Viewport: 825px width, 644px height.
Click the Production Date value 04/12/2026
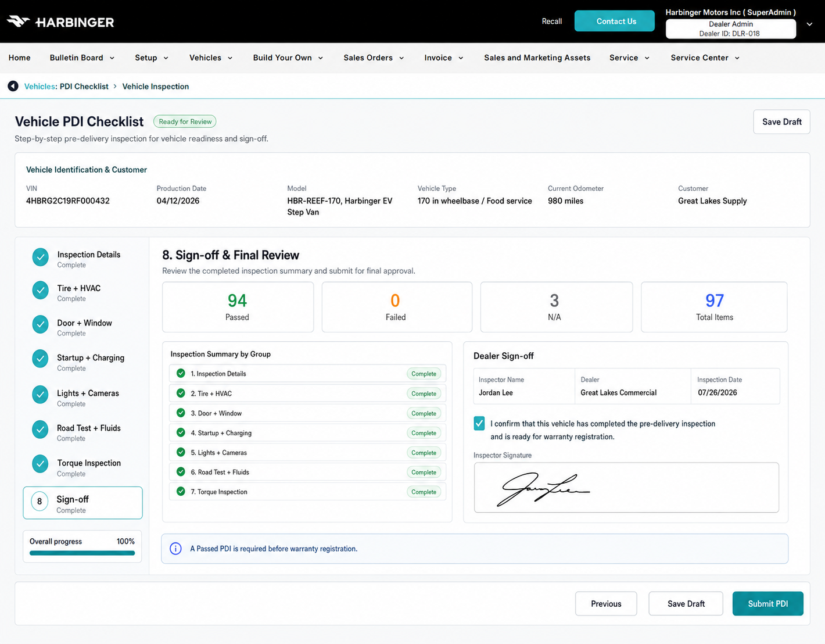178,201
